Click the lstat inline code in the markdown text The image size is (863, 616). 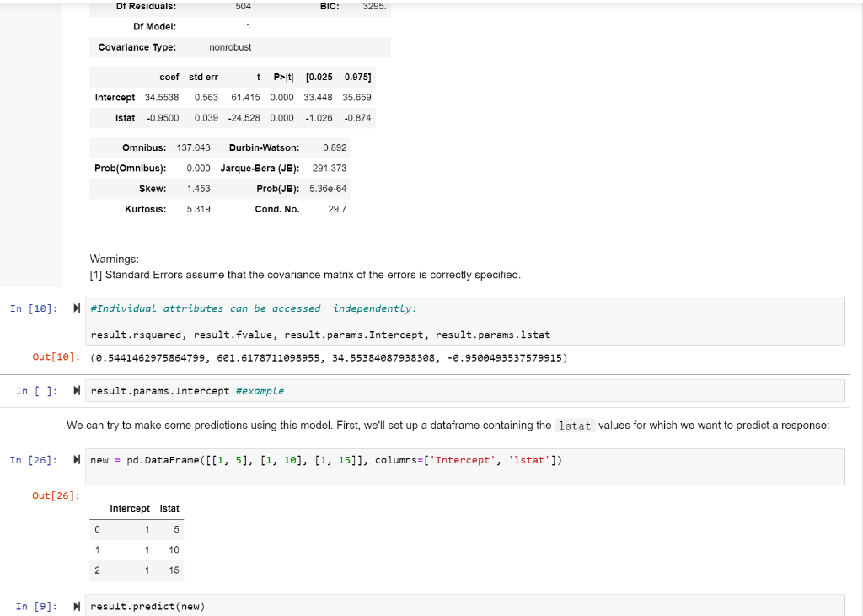[575, 426]
